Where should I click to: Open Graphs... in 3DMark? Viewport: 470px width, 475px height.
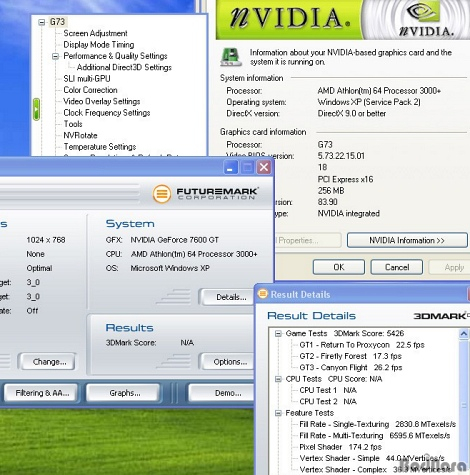coord(125,393)
